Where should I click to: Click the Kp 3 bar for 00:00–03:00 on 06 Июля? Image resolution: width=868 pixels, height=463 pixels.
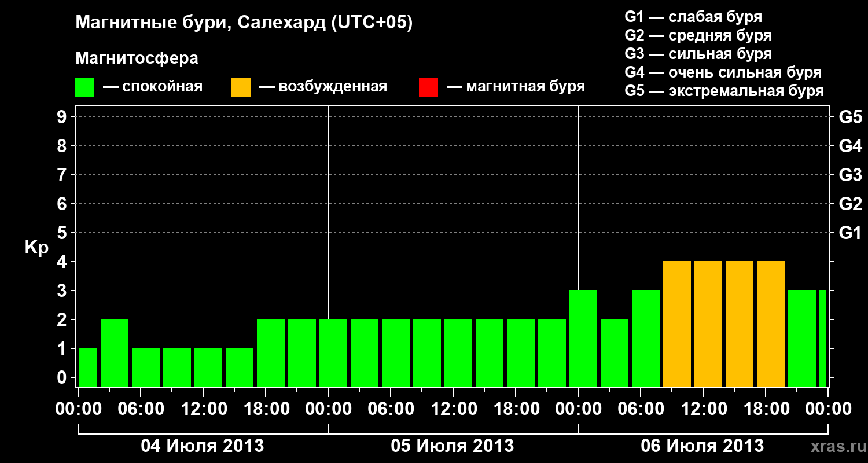coord(583,338)
